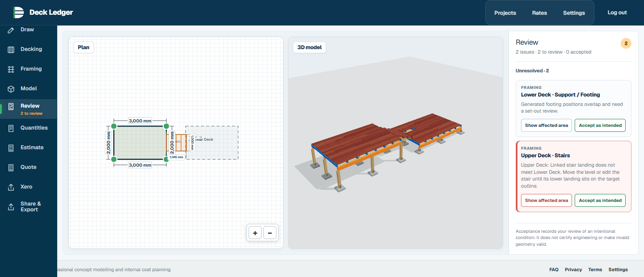
Task: Click the Model cube icon in sidebar
Action: (11, 89)
